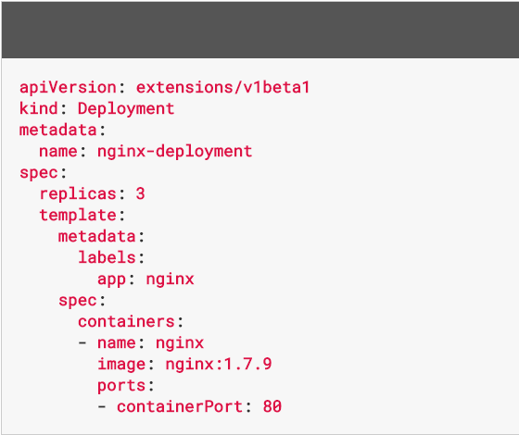The width and height of the screenshot is (519, 435).
Task: Click the top-level spec key
Action: pos(39,173)
